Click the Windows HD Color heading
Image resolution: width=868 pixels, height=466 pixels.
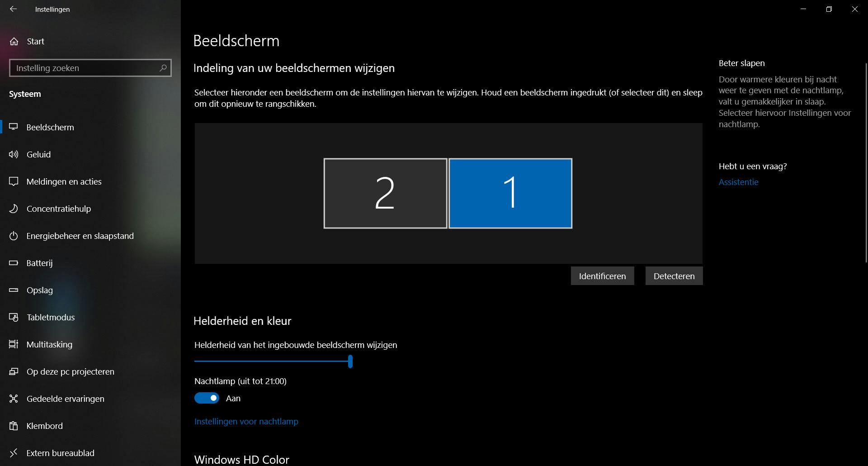[242, 460]
